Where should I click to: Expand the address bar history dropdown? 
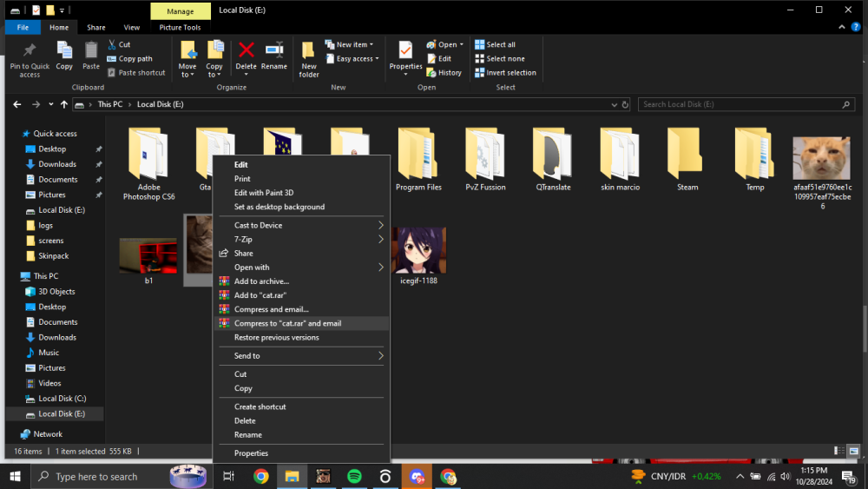pyautogui.click(x=614, y=104)
